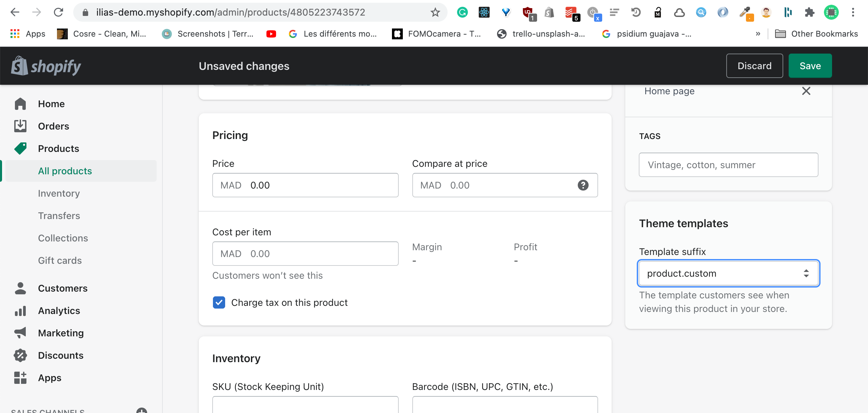
Task: Open the Compare at price help tooltip
Action: tap(583, 185)
